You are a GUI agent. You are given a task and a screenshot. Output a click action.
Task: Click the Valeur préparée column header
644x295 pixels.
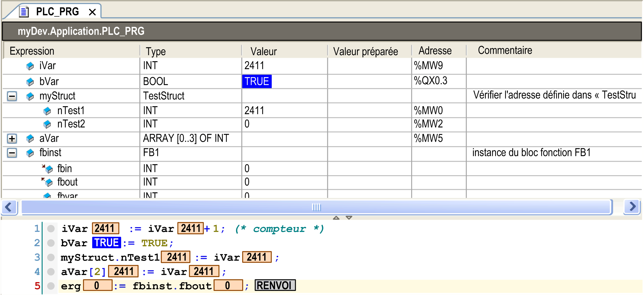tap(365, 51)
